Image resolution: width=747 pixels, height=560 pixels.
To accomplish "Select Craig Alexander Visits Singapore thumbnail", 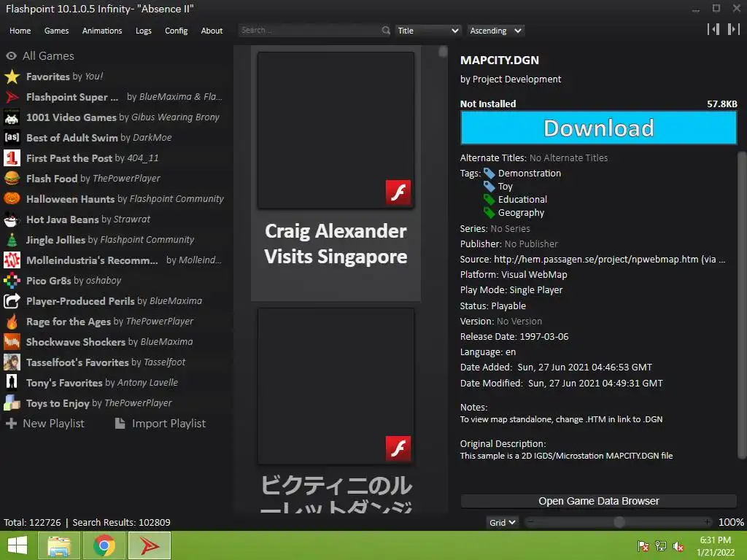I will click(336, 130).
